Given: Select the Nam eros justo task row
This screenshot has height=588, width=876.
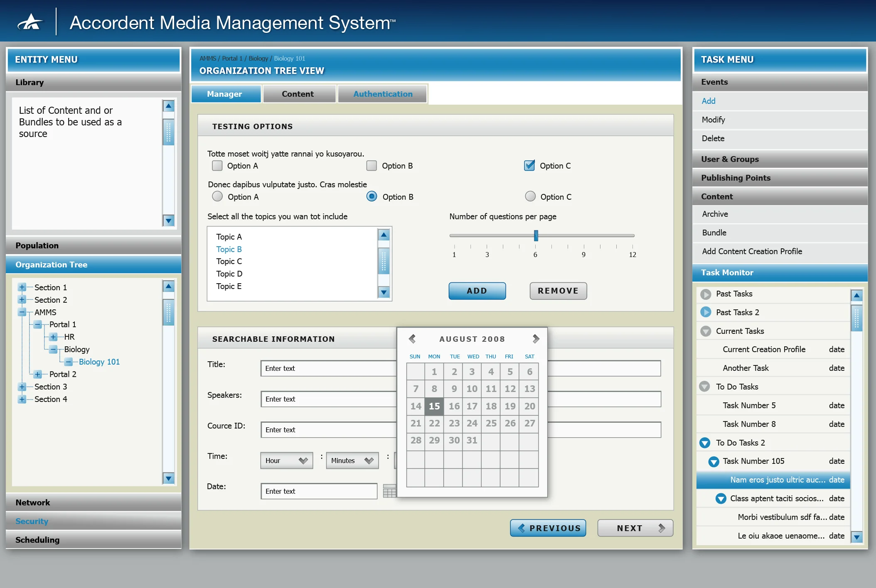Looking at the screenshot, I should [773, 480].
